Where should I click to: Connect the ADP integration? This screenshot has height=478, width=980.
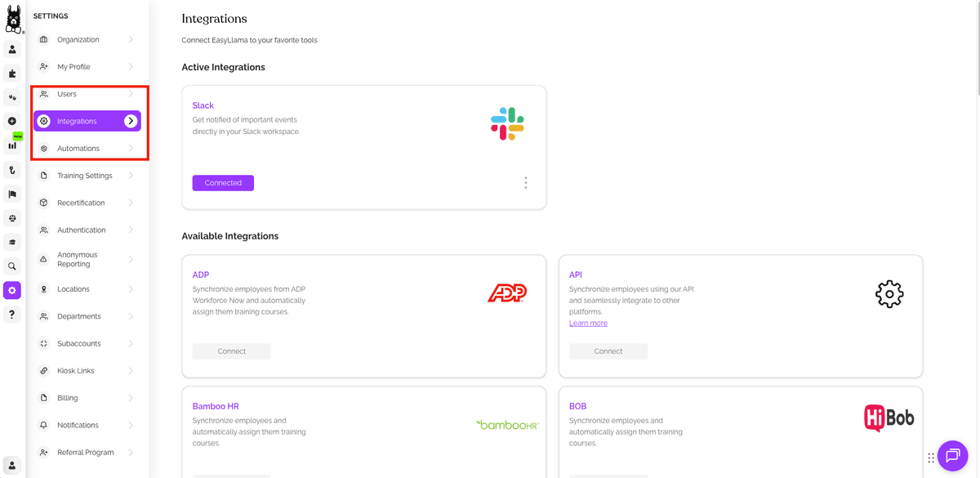(231, 351)
